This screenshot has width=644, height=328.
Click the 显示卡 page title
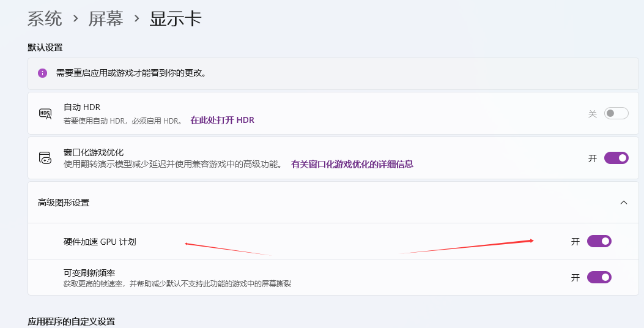tap(176, 19)
